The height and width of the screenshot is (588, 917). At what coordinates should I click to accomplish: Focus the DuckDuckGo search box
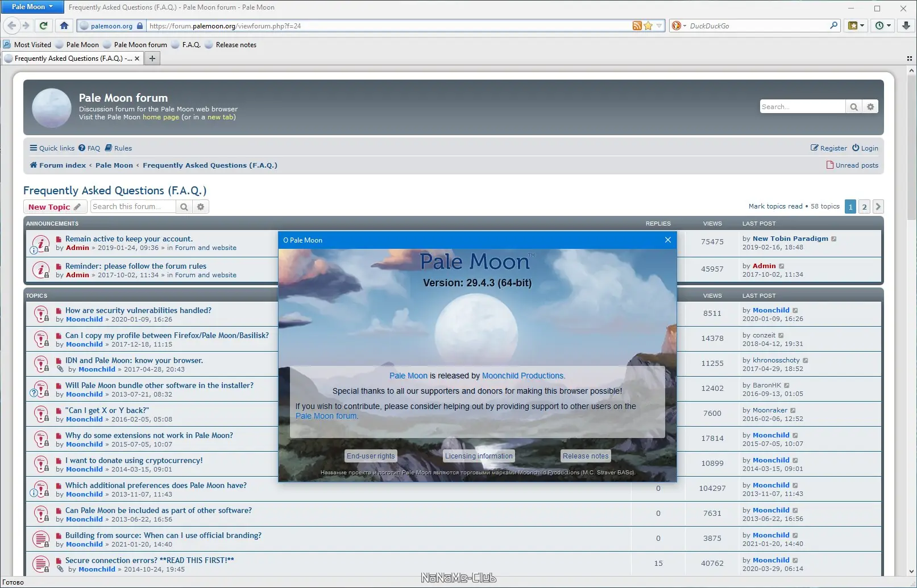[x=758, y=26]
